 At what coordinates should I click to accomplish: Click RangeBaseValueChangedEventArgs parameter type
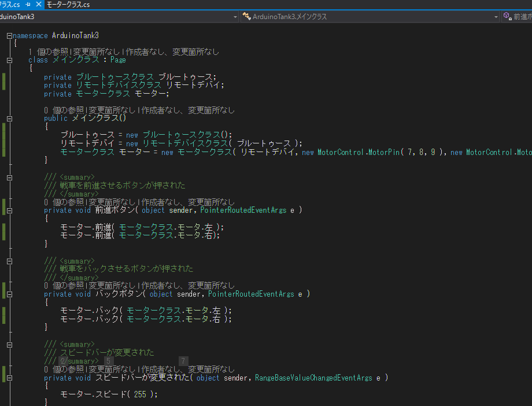pyautogui.click(x=313, y=378)
